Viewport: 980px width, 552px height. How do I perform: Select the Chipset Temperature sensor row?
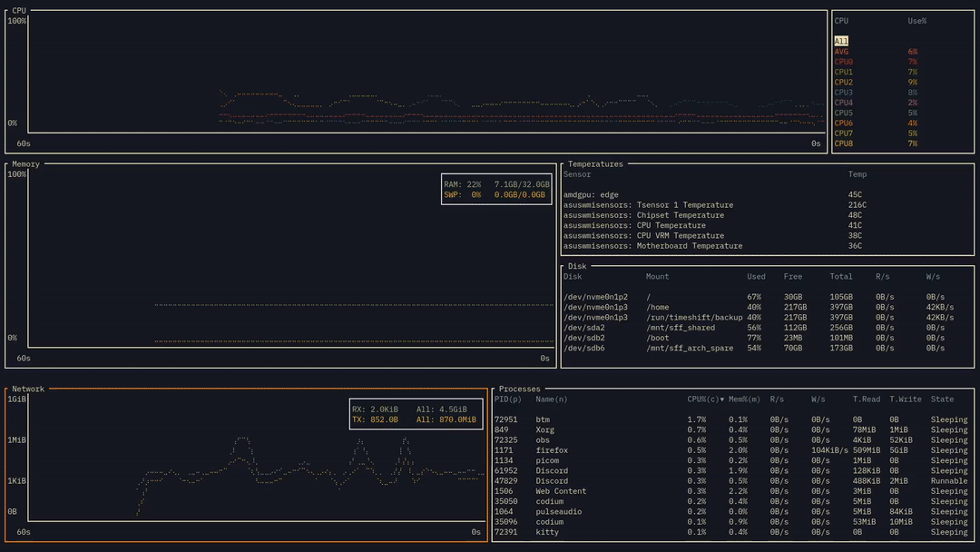click(x=712, y=216)
